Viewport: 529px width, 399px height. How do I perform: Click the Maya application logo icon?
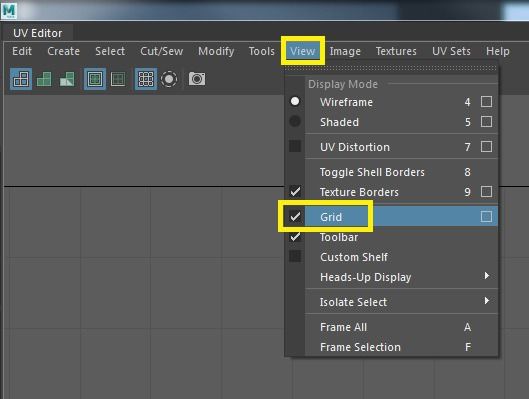[9, 10]
